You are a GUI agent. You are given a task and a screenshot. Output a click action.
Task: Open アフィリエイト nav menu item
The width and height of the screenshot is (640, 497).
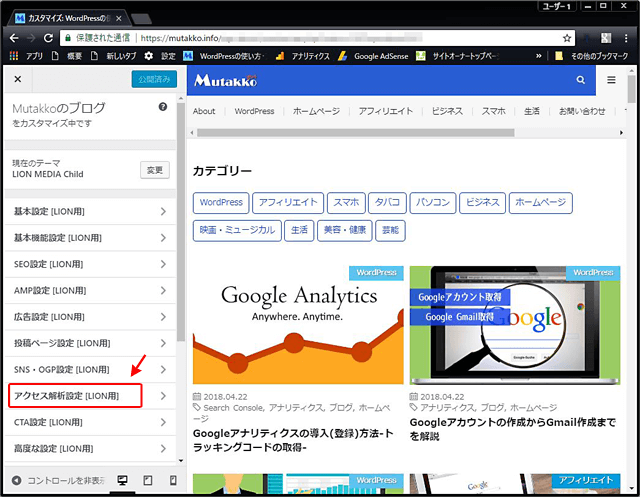tap(386, 111)
